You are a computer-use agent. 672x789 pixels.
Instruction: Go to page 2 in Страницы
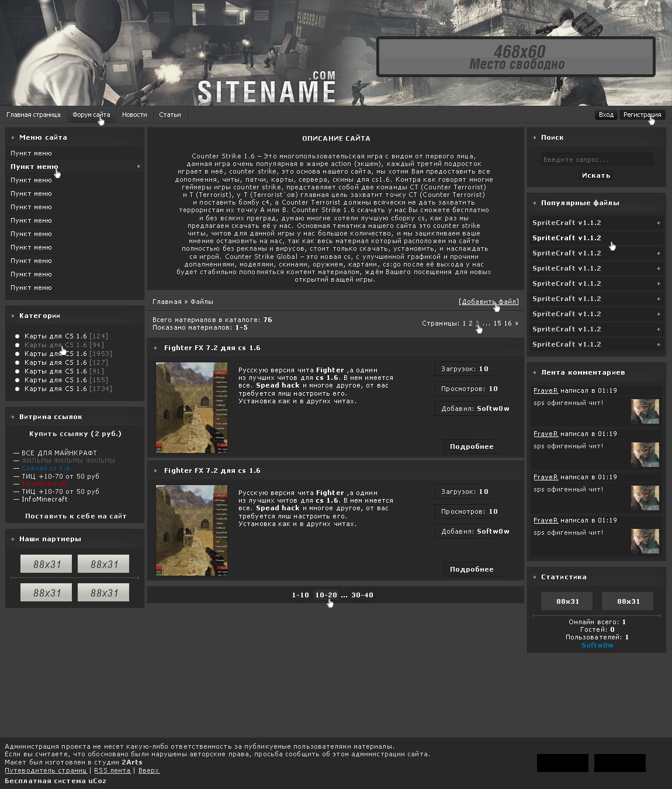pyautogui.click(x=470, y=323)
